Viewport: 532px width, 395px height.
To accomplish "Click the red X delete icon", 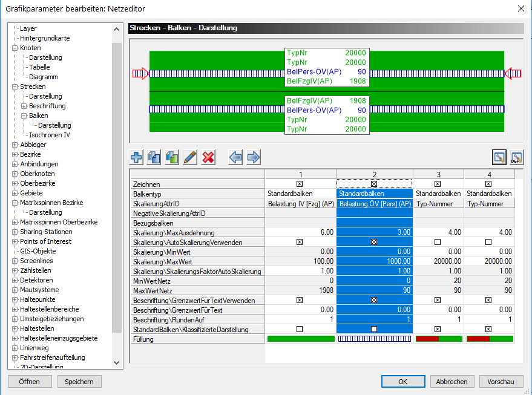I will 209,158.
